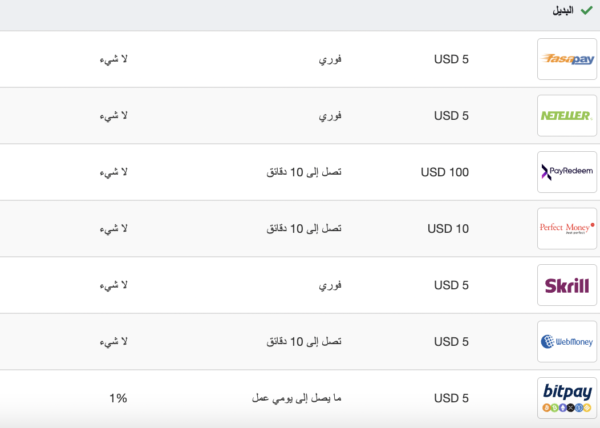This screenshot has height=428, width=600.
Task: Choose the PayRedeem logo
Action: tap(567, 172)
